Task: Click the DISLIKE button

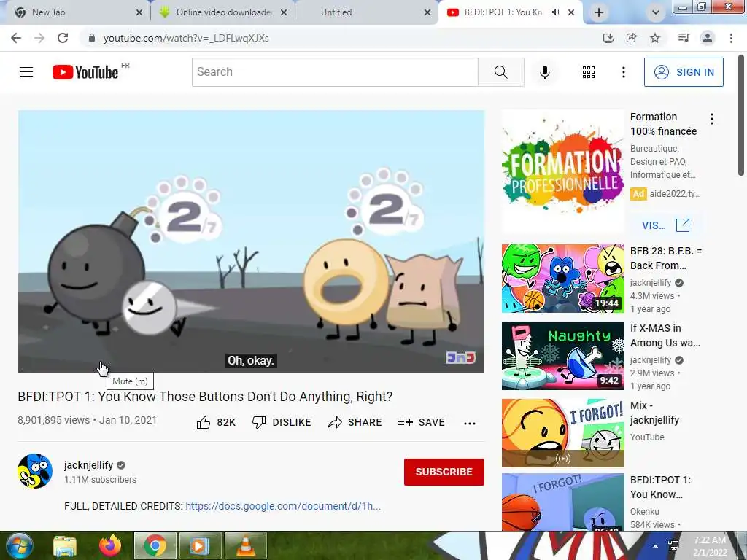Action: (282, 422)
